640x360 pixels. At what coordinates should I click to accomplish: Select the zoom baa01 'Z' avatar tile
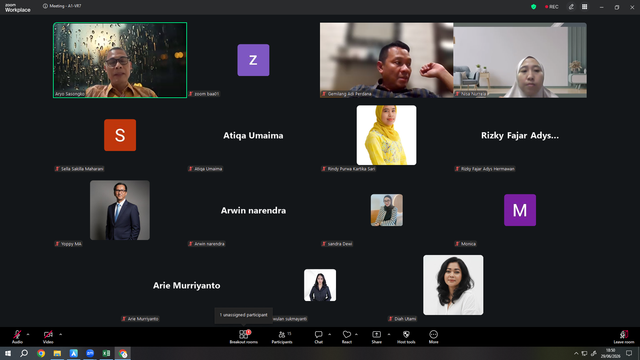click(x=253, y=60)
